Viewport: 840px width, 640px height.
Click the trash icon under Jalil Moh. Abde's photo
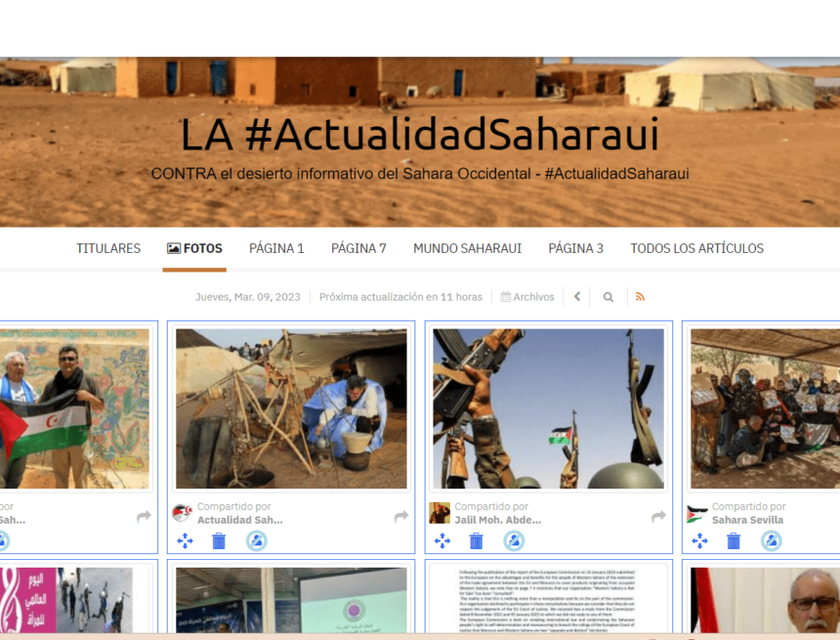coord(476,538)
